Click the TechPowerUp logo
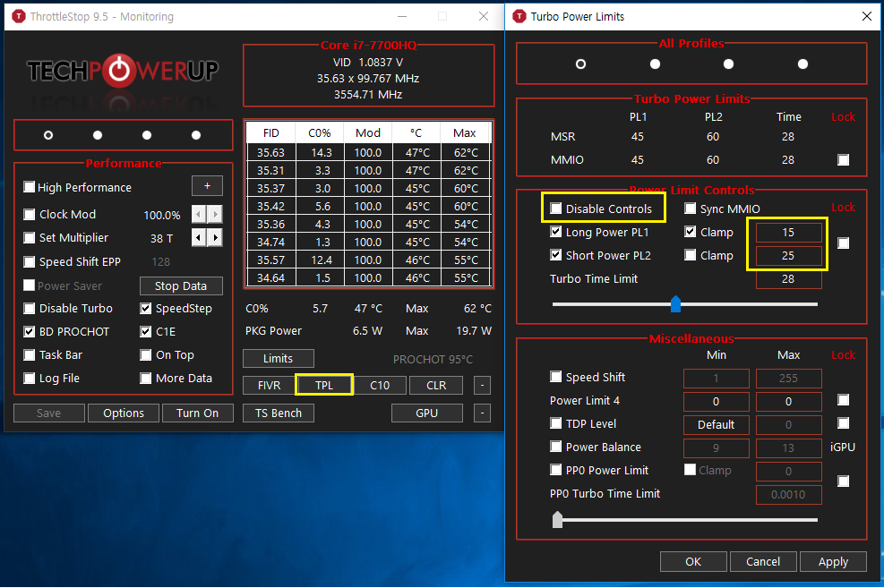The width and height of the screenshot is (884, 588). pyautogui.click(x=123, y=71)
